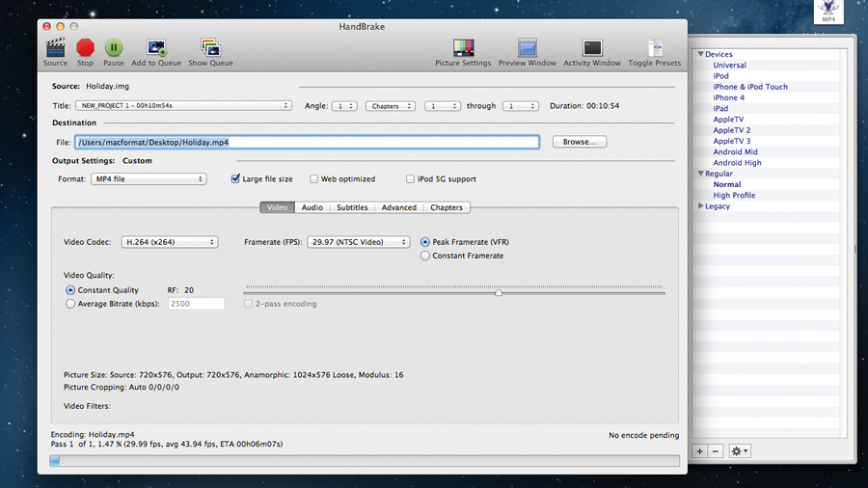Screen dimensions: 868x488
Task: Expand the Framerate (FPS) dropdown
Action: click(358, 242)
